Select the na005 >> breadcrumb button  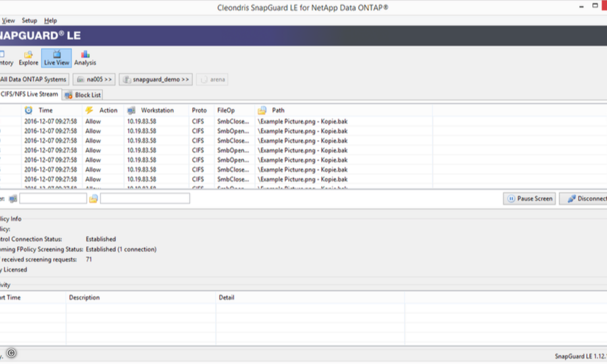94,79
